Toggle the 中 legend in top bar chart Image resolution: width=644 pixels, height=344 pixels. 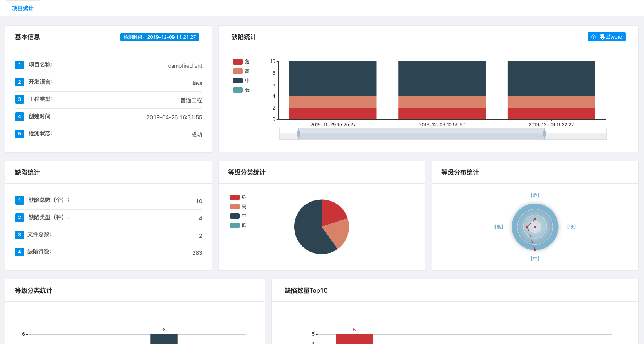pyautogui.click(x=241, y=81)
